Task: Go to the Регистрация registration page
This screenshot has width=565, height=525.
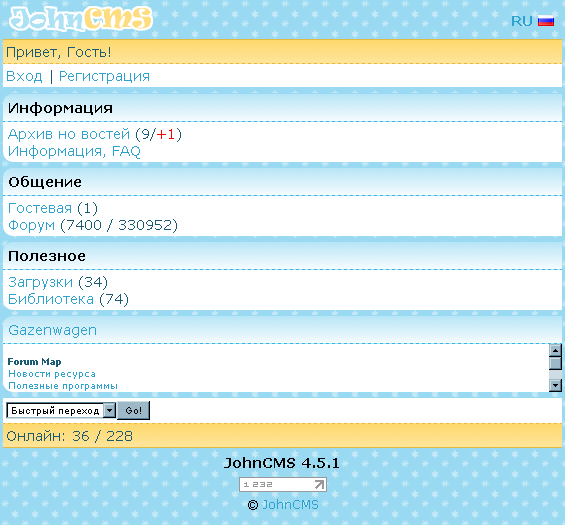Action: pyautogui.click(x=104, y=76)
